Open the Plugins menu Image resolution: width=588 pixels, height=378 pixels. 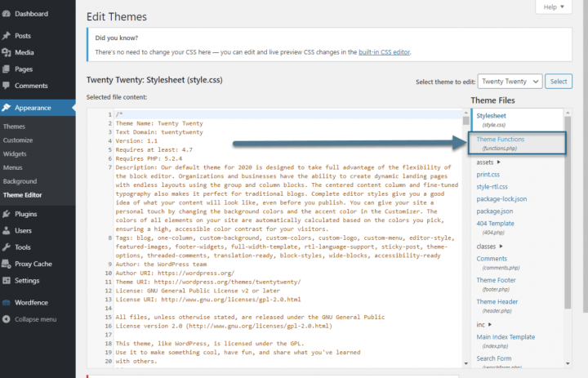click(26, 214)
